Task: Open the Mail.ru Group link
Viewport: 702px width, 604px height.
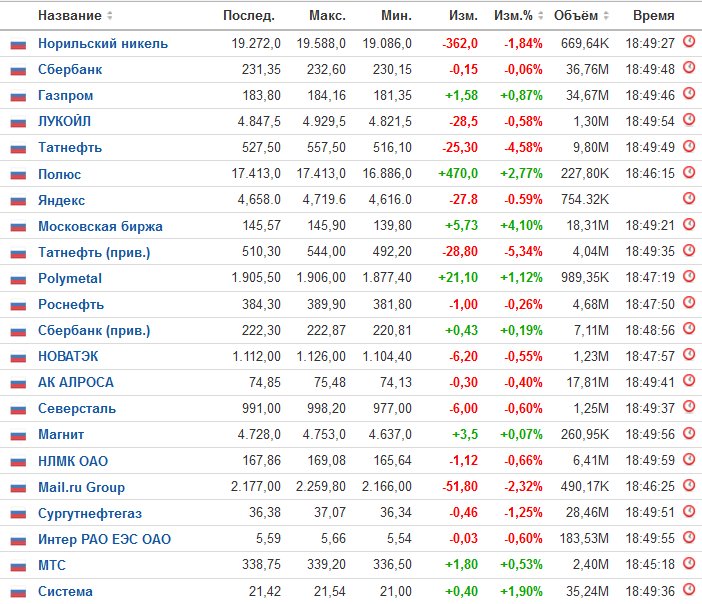Action: point(81,487)
